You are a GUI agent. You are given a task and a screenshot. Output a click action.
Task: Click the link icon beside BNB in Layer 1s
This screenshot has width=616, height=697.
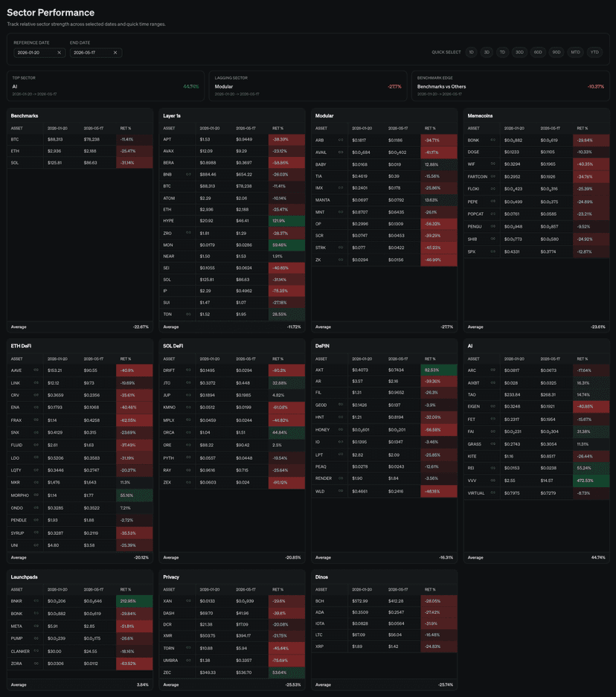[188, 174]
